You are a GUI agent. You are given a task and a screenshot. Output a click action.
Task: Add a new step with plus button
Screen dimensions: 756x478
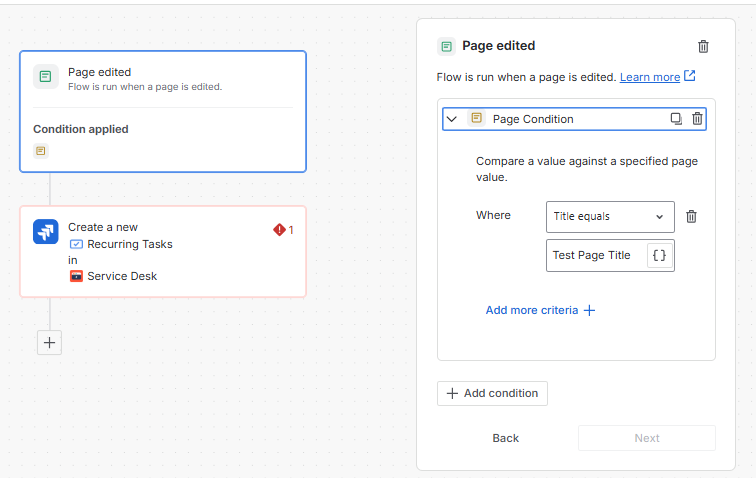(49, 342)
